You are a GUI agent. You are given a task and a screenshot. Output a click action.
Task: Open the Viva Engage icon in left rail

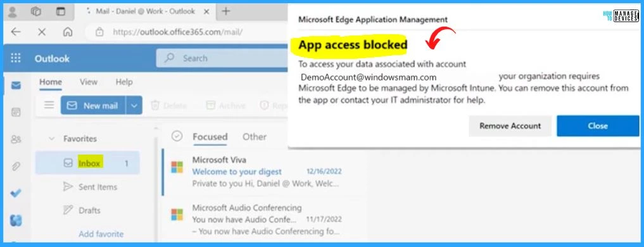[x=16, y=220]
